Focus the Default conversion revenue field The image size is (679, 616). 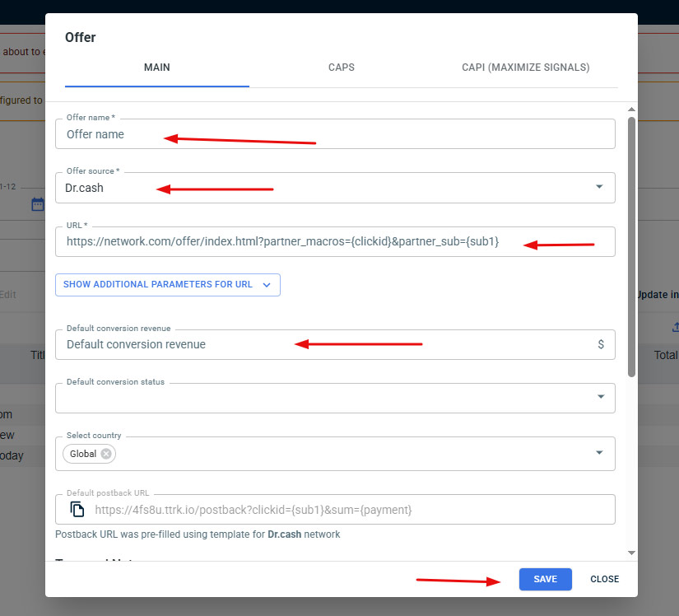[335, 344]
